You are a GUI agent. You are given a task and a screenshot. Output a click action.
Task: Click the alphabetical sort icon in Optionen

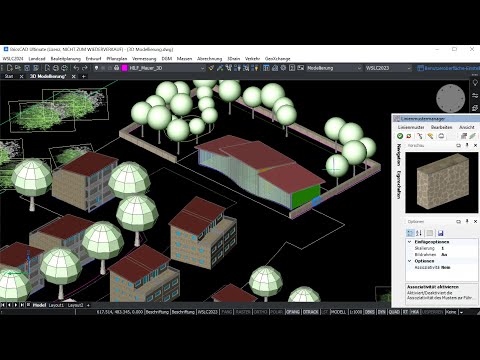[419, 233]
